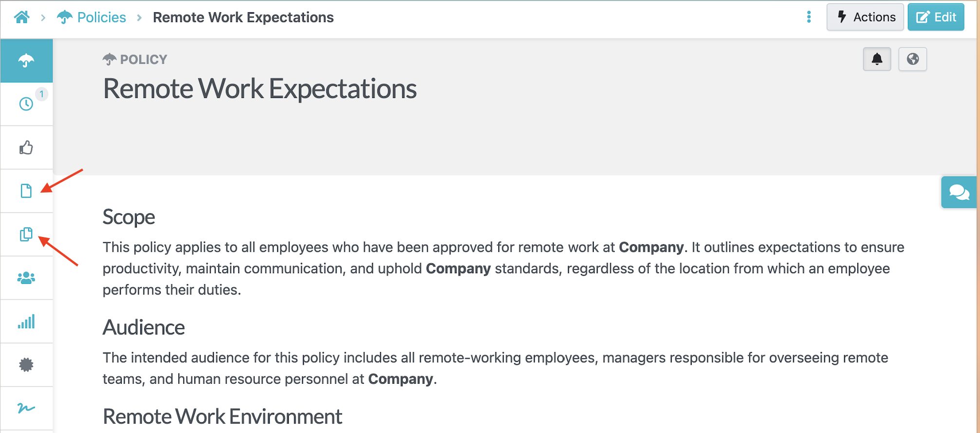Click the version count badge showing 1
This screenshot has width=980, height=433.
click(x=42, y=95)
